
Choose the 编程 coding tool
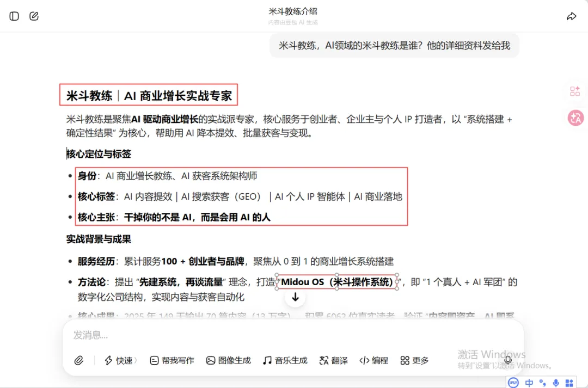coord(373,360)
